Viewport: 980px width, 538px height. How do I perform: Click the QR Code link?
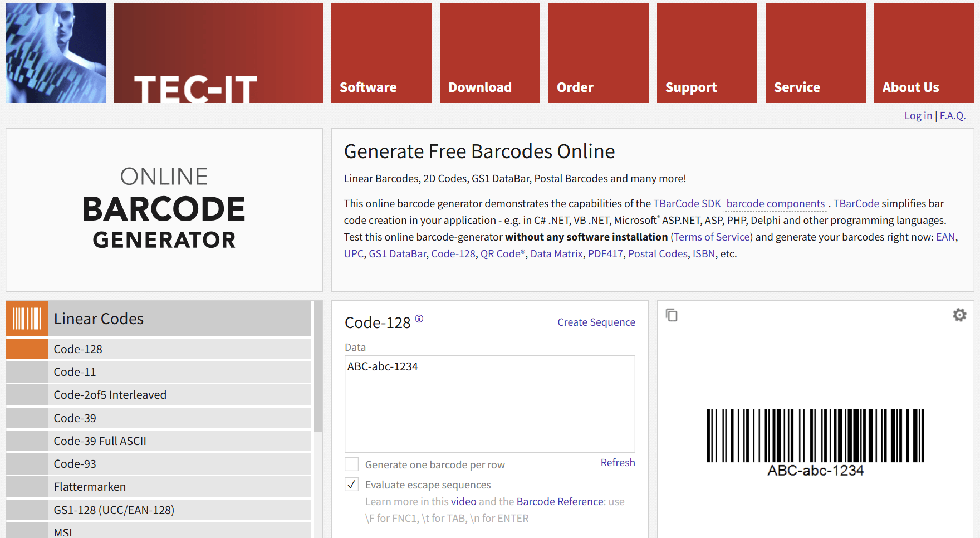click(503, 253)
